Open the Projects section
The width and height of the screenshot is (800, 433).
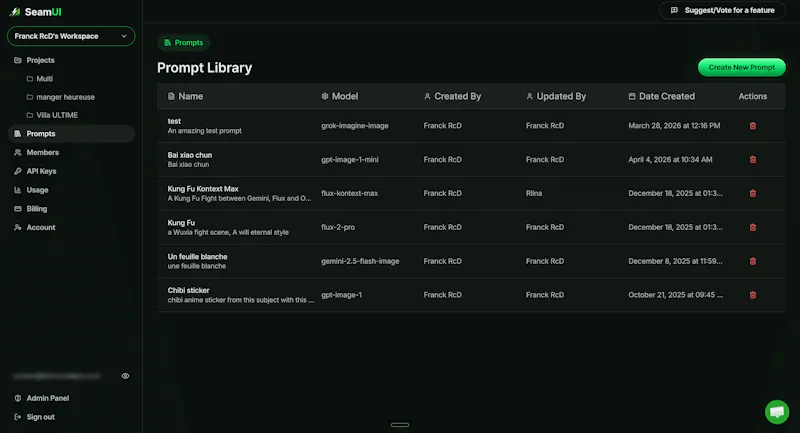pyautogui.click(x=40, y=60)
